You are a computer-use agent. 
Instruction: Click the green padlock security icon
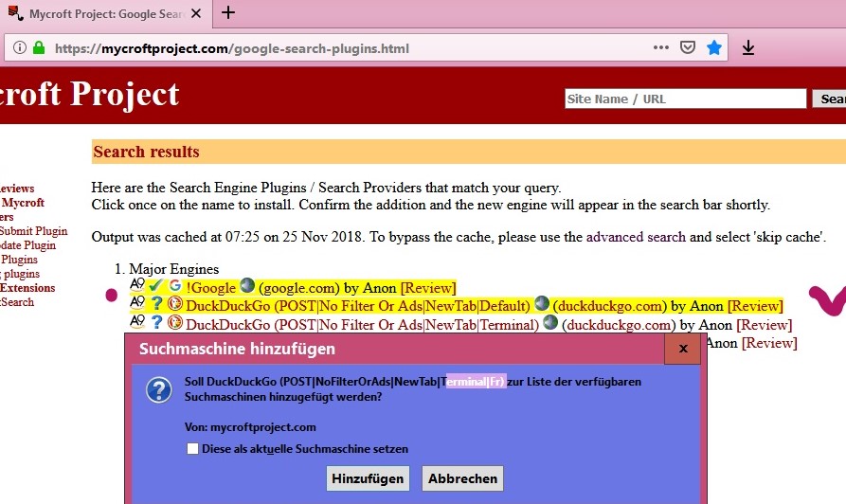pyautogui.click(x=39, y=47)
